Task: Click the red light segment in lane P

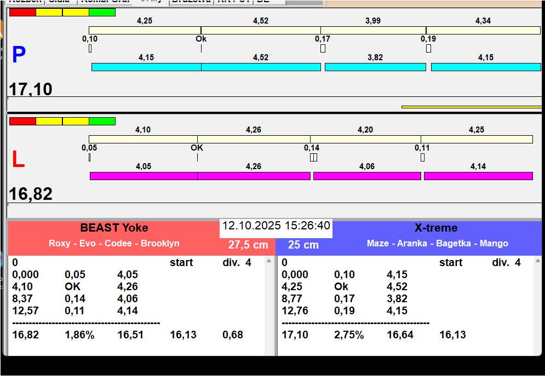Action: tap(22, 12)
